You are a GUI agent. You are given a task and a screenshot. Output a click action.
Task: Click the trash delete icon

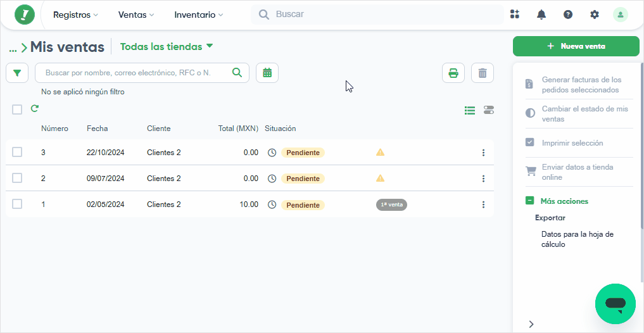click(483, 73)
